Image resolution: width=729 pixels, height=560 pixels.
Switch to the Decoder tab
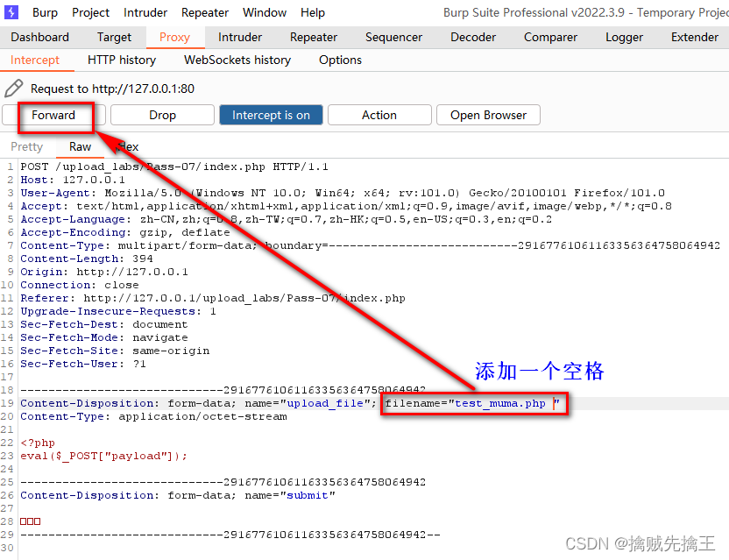pos(473,37)
